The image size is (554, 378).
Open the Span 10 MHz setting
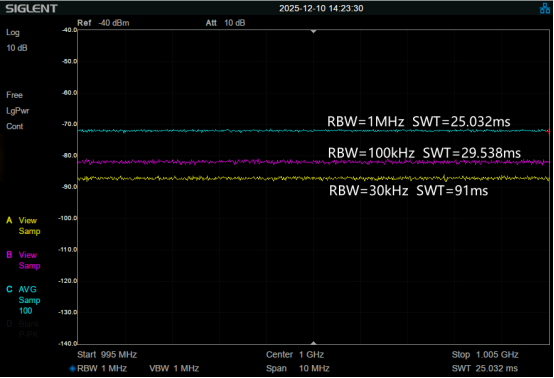pos(298,369)
